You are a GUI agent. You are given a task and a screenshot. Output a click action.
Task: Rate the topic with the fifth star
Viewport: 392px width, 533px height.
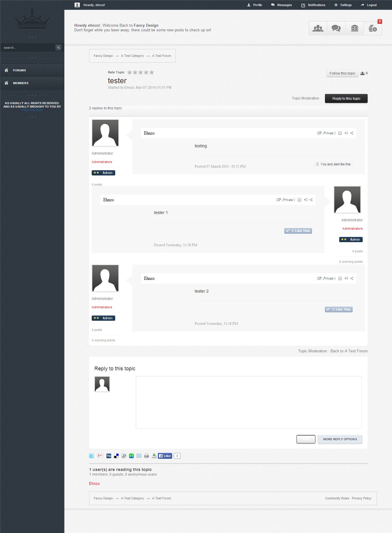pyautogui.click(x=151, y=72)
